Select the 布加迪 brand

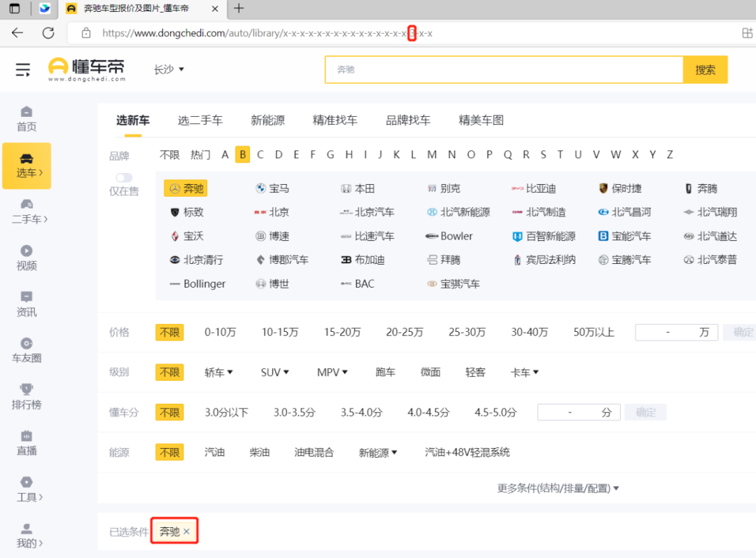point(363,260)
